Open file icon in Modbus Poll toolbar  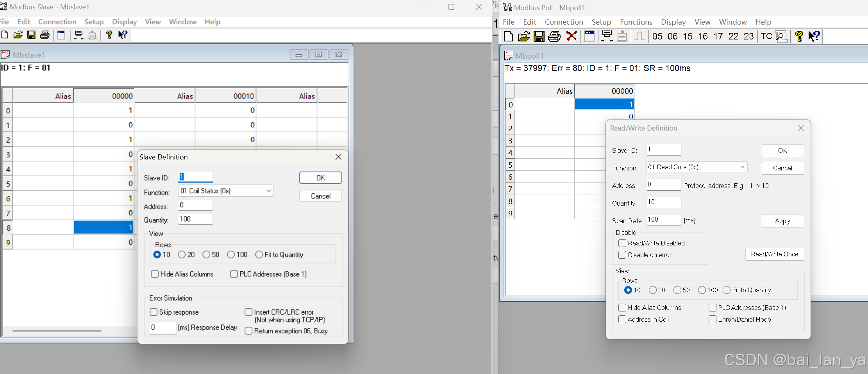coord(523,36)
